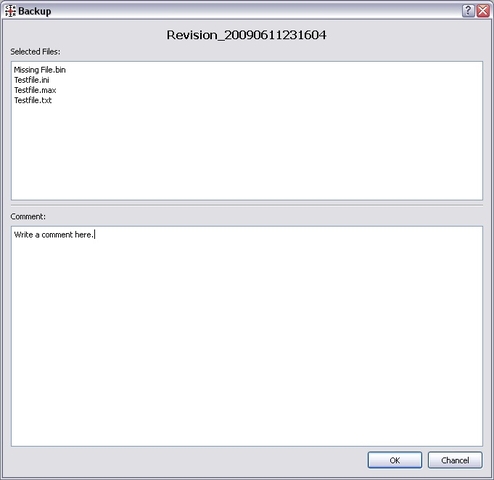The height and width of the screenshot is (480, 494).
Task: Confirm the backup with the OK button
Action: 395,460
